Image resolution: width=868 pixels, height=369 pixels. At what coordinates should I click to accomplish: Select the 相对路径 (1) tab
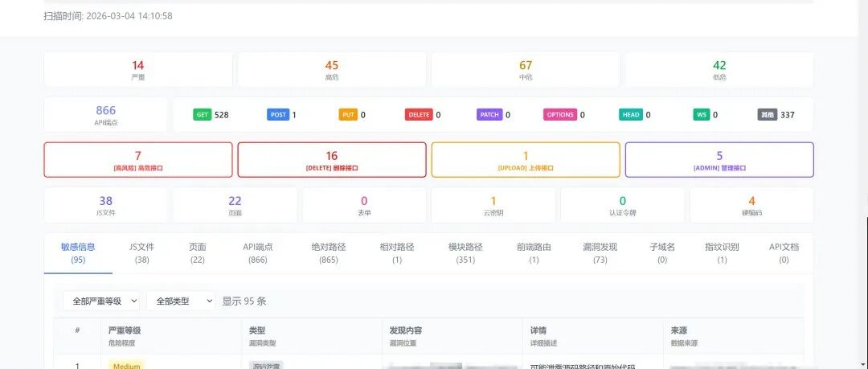coord(397,253)
